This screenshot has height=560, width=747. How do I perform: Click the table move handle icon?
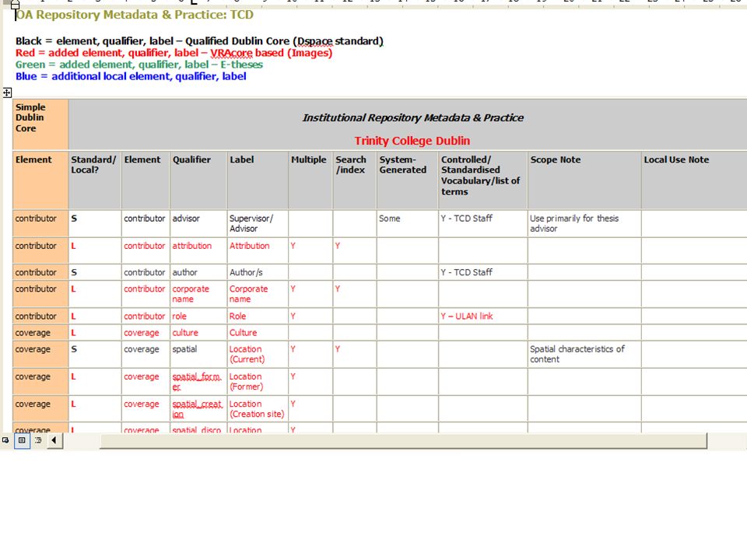(7, 93)
